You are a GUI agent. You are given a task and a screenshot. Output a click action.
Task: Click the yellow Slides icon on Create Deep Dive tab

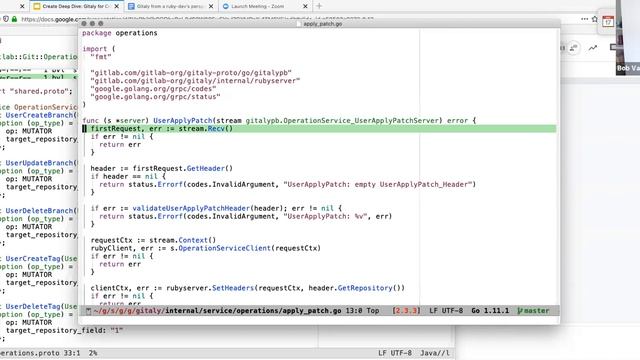[37, 6]
